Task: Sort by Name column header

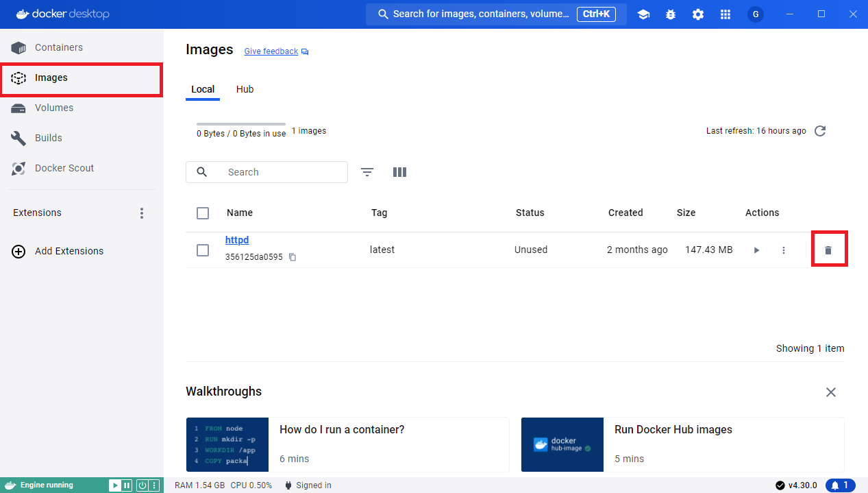Action: [240, 213]
